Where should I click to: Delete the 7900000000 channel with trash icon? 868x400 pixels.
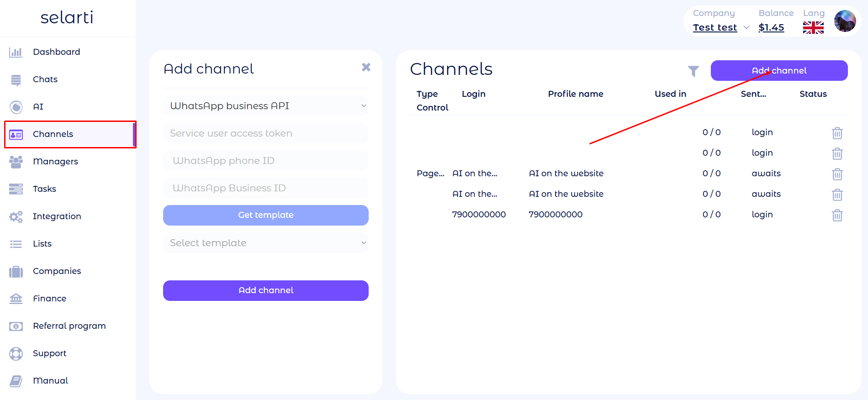coord(837,215)
